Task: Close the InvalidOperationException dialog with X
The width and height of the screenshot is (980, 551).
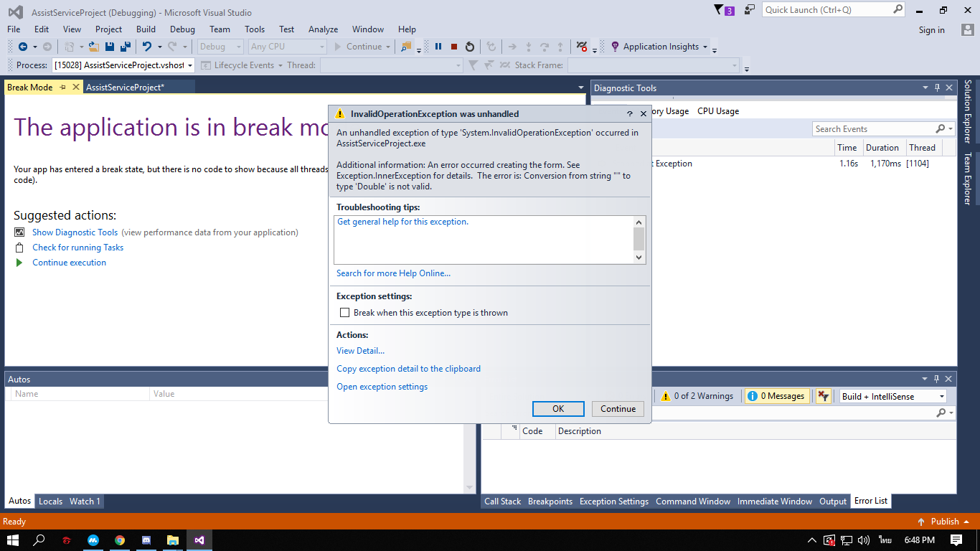Action: (x=644, y=114)
